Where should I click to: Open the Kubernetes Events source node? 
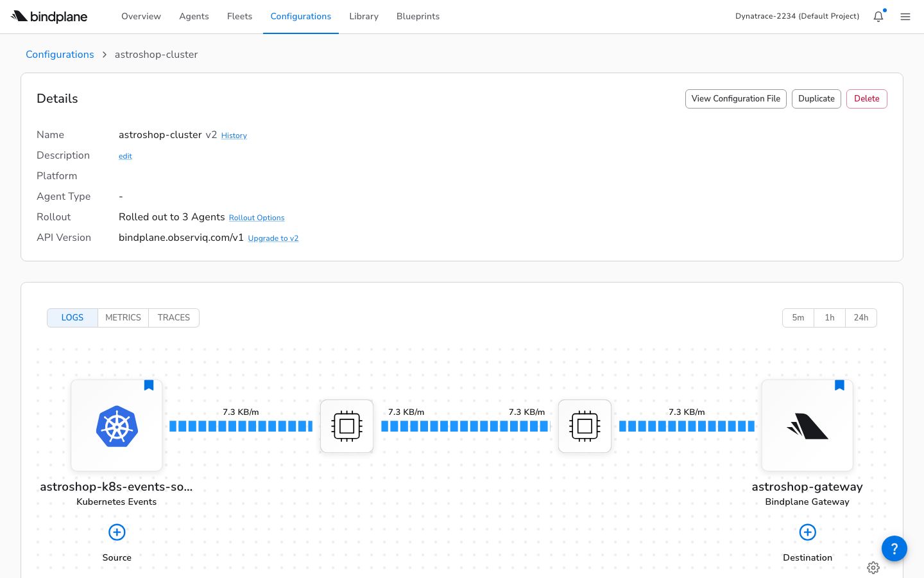tap(116, 425)
